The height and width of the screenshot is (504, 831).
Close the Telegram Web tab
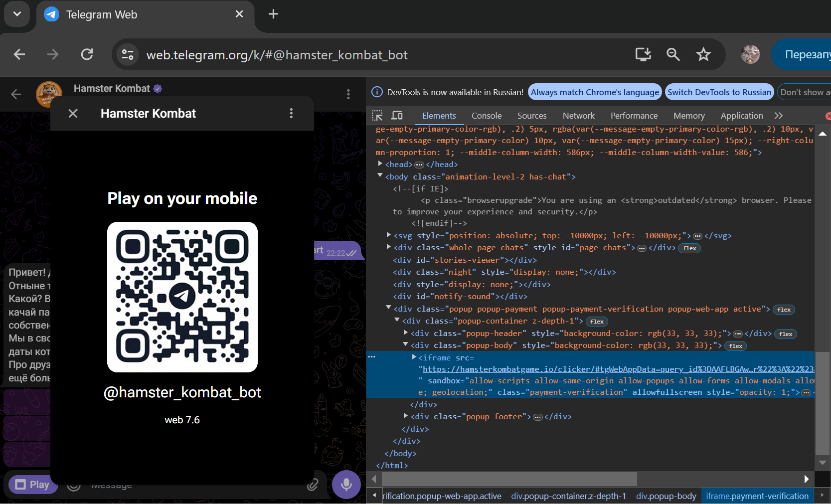coord(239,14)
